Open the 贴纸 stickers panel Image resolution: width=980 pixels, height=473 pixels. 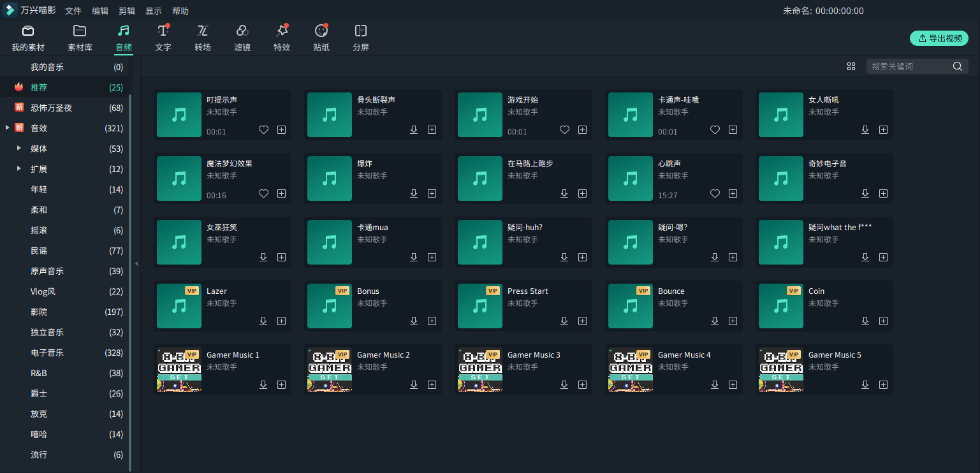(321, 38)
